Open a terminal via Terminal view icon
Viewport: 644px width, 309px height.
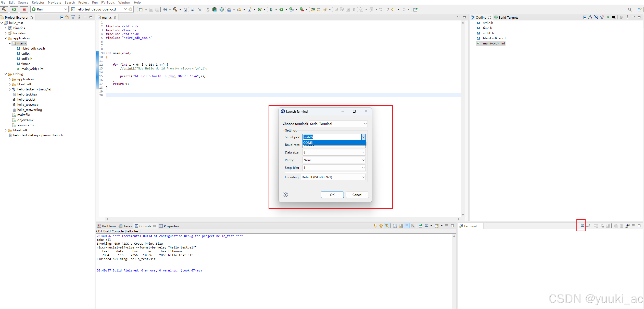pos(582,226)
